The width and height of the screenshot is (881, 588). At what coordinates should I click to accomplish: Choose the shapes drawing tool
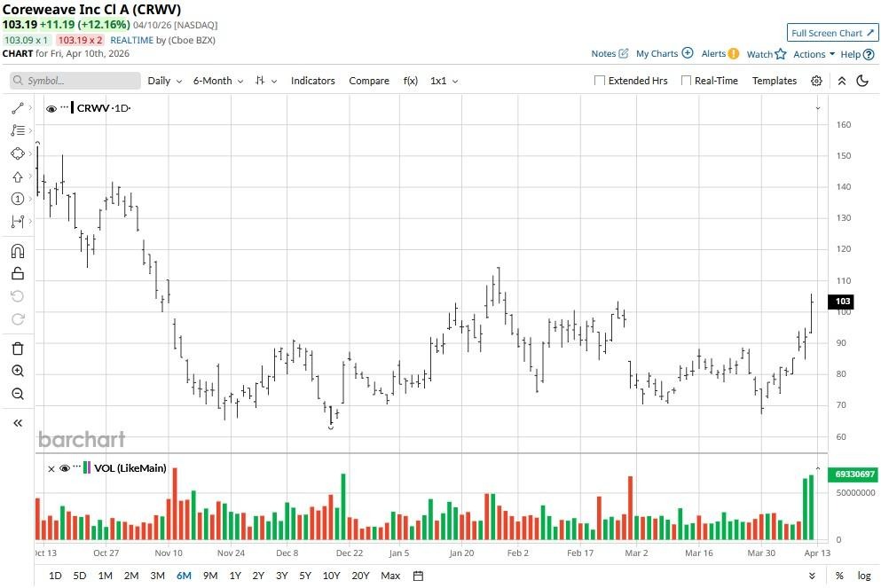coord(18,153)
